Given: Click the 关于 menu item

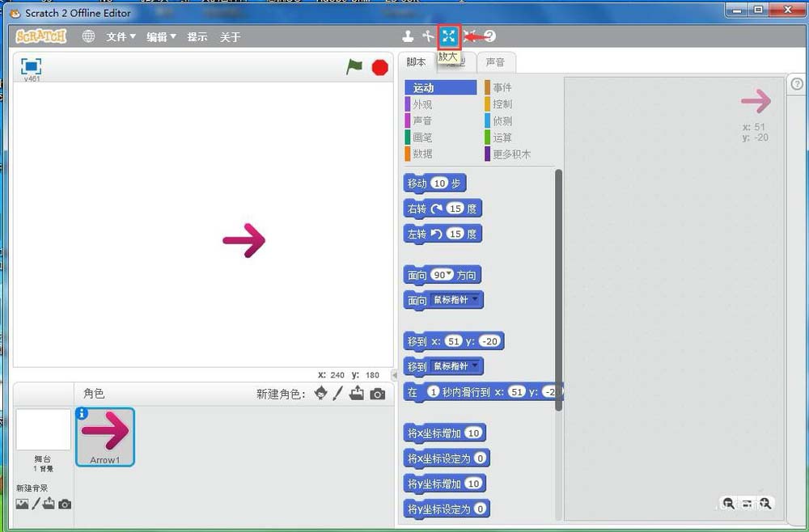Looking at the screenshot, I should tap(230, 36).
